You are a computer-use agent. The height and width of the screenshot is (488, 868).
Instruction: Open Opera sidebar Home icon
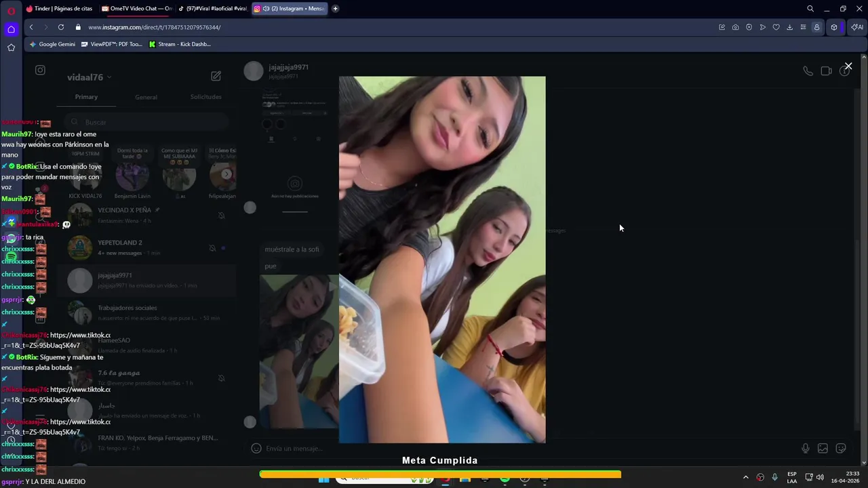tap(11, 29)
